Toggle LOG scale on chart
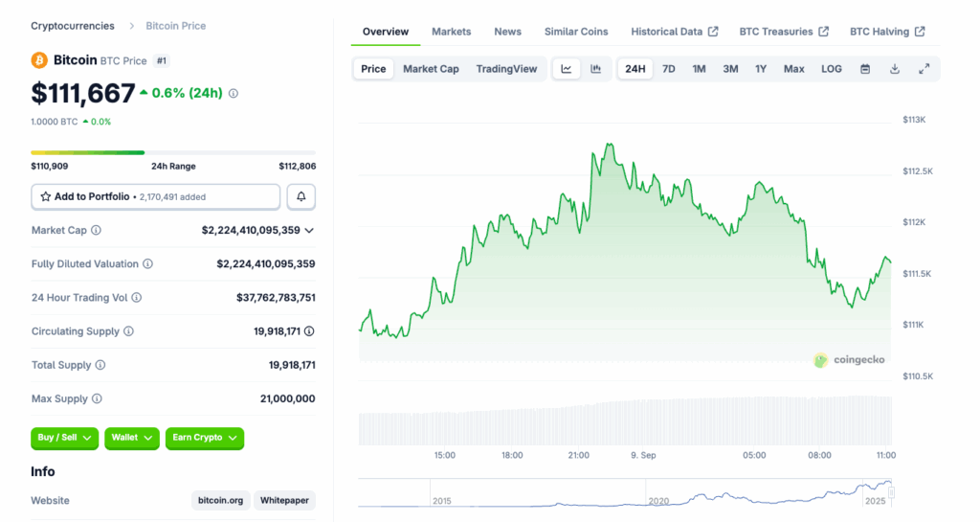 (x=832, y=69)
